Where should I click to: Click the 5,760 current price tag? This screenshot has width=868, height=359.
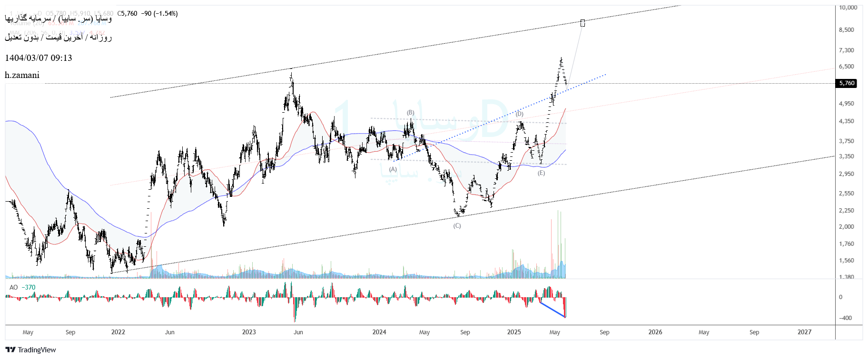pos(847,83)
